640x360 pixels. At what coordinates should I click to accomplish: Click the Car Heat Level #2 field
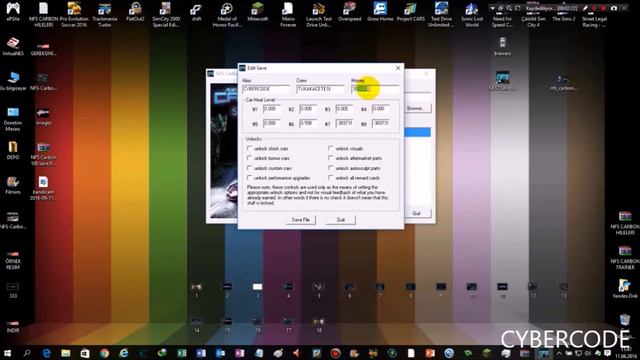[308, 109]
